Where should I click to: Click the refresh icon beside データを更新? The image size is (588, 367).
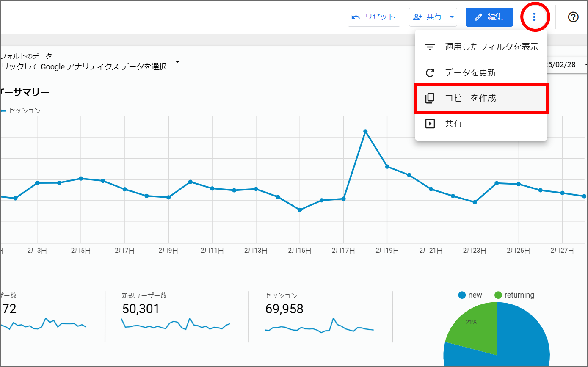pyautogui.click(x=430, y=73)
